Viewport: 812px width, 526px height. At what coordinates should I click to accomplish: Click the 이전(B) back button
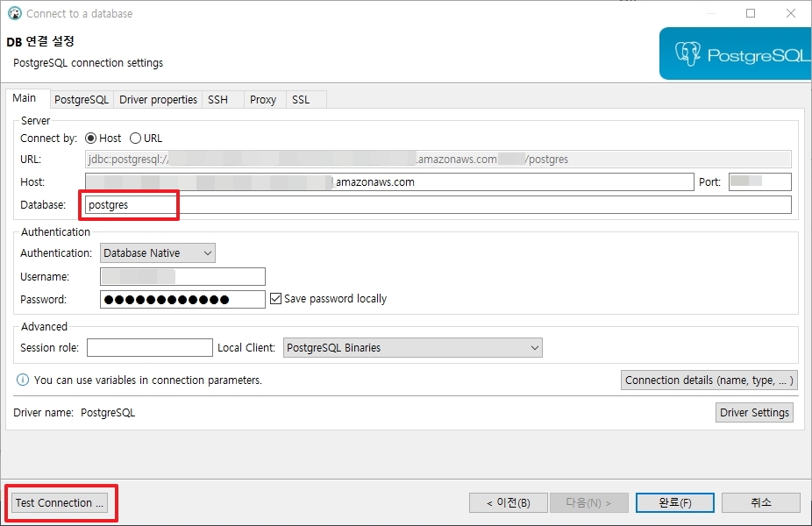[508, 502]
